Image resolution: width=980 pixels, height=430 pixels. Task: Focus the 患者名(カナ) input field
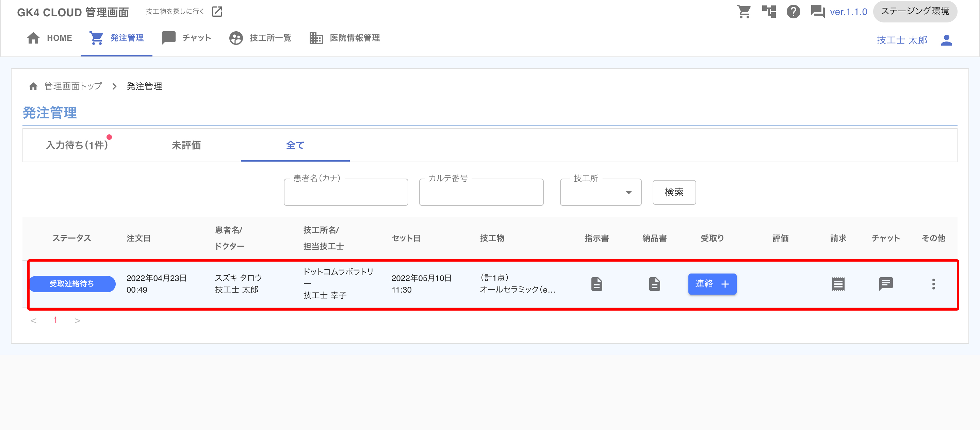[x=345, y=193]
